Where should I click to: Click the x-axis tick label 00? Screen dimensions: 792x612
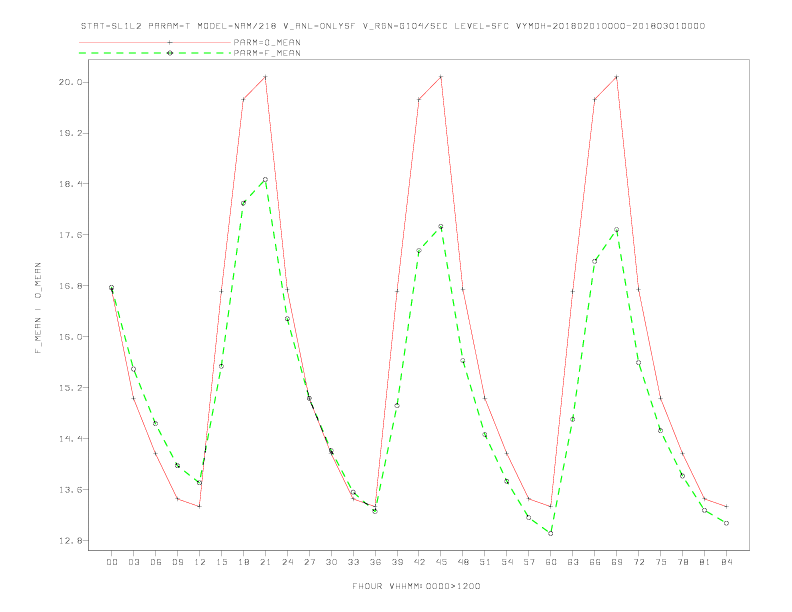(x=112, y=562)
